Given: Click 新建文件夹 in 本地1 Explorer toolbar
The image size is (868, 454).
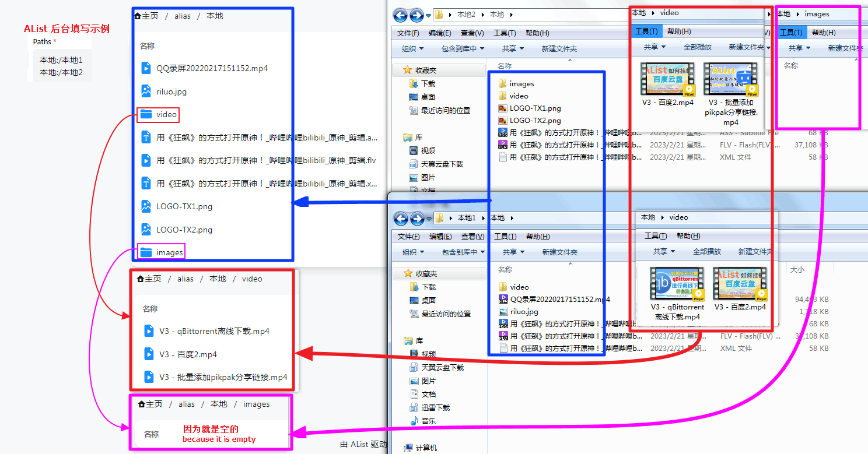Looking at the screenshot, I should (x=560, y=252).
